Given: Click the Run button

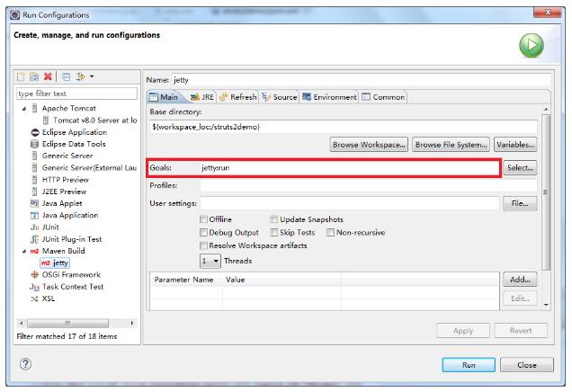Looking at the screenshot, I should (x=469, y=365).
